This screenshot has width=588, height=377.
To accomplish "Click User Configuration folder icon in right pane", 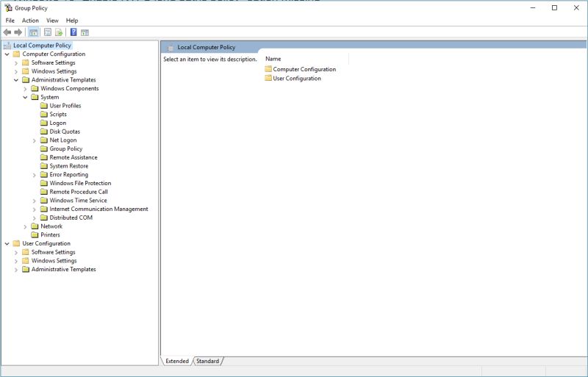I will pyautogui.click(x=268, y=78).
